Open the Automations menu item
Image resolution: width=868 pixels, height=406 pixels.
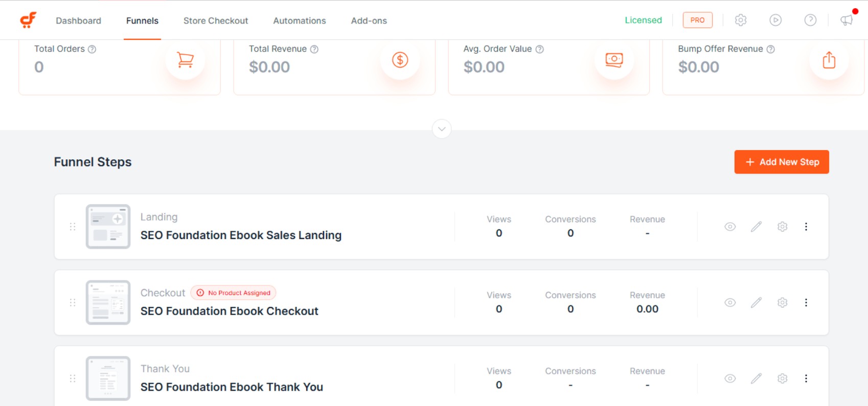point(299,20)
